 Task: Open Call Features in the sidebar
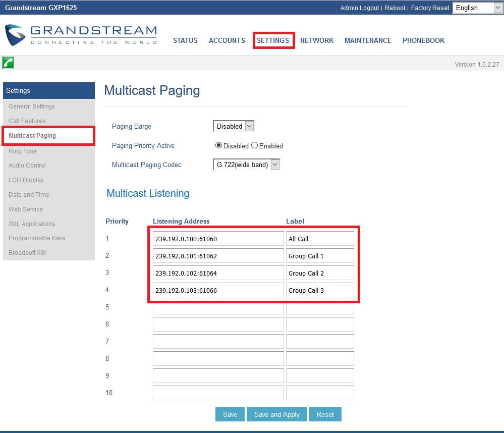click(27, 121)
